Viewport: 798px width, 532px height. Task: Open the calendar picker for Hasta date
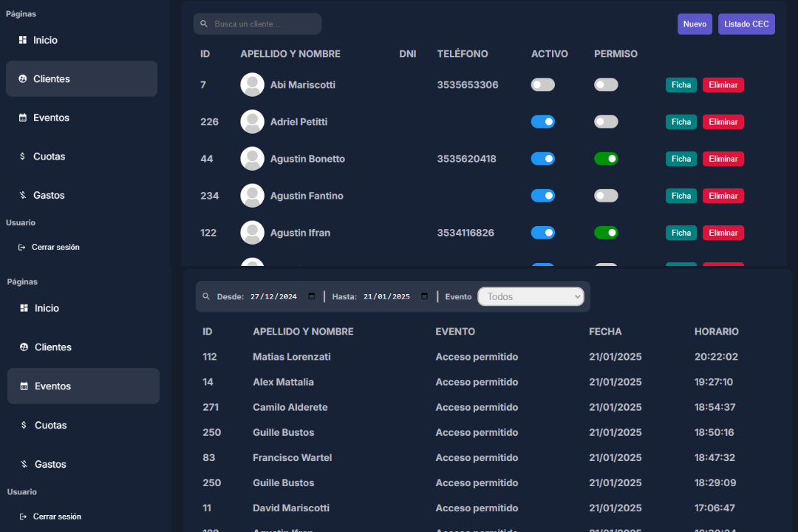[x=424, y=296]
